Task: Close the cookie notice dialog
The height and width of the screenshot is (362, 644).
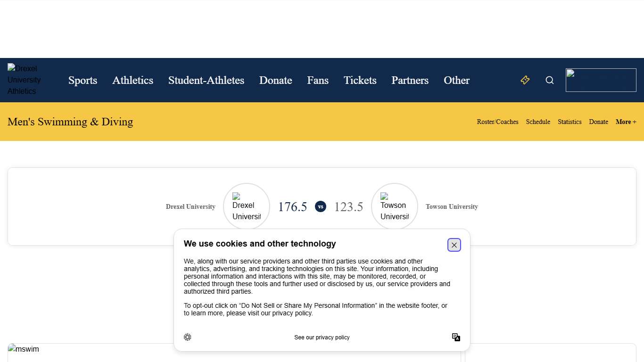Action: 454,245
